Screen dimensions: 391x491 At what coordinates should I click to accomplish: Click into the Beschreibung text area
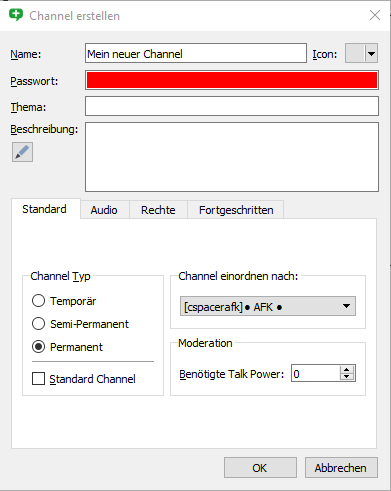232,157
